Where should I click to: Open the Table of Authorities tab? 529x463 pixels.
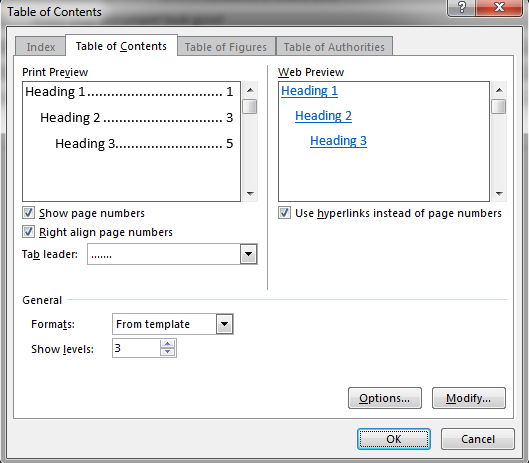click(x=334, y=47)
